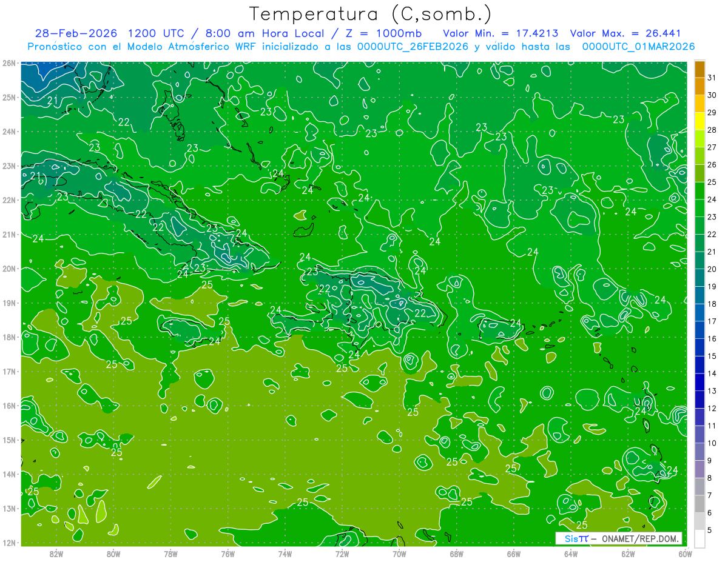Click the "14N" latitude axis label
Image resolution: width=728 pixels, height=562 pixels.
coord(9,474)
